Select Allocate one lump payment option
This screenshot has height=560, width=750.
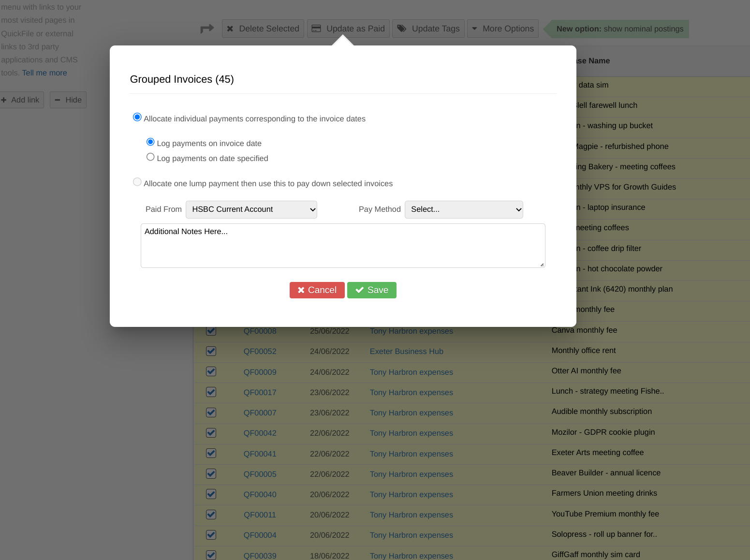coord(137,182)
